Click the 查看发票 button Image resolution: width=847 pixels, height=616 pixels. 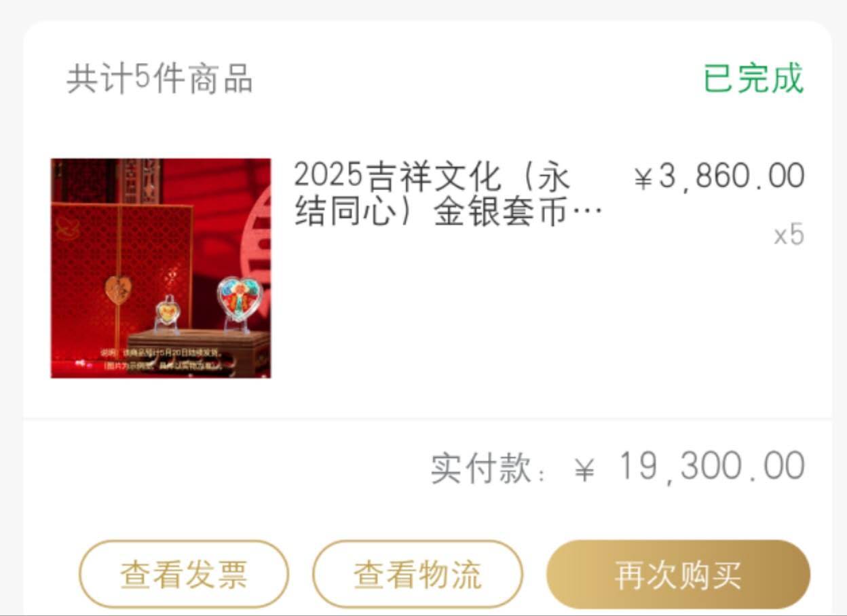(184, 575)
